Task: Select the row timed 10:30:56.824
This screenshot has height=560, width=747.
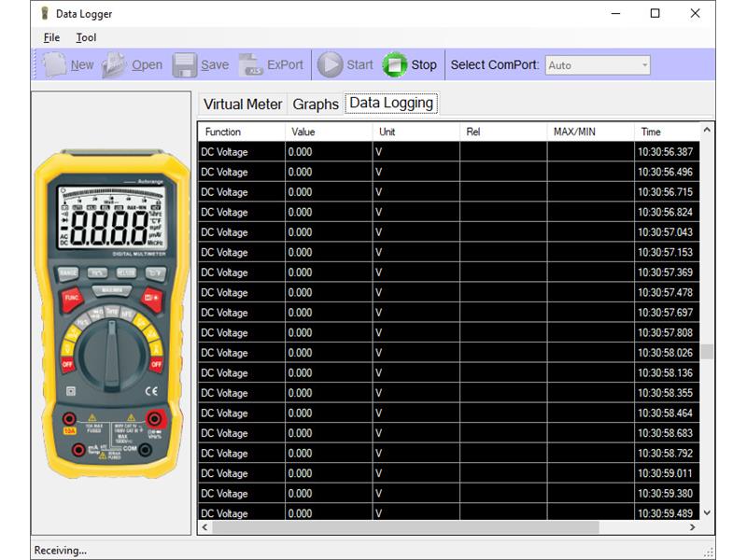Action: [449, 212]
